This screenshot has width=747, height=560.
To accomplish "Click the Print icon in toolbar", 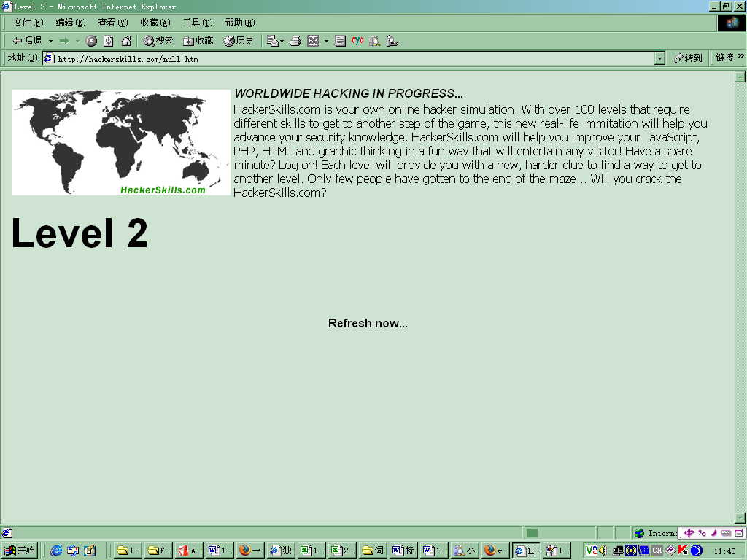I will (x=295, y=41).
